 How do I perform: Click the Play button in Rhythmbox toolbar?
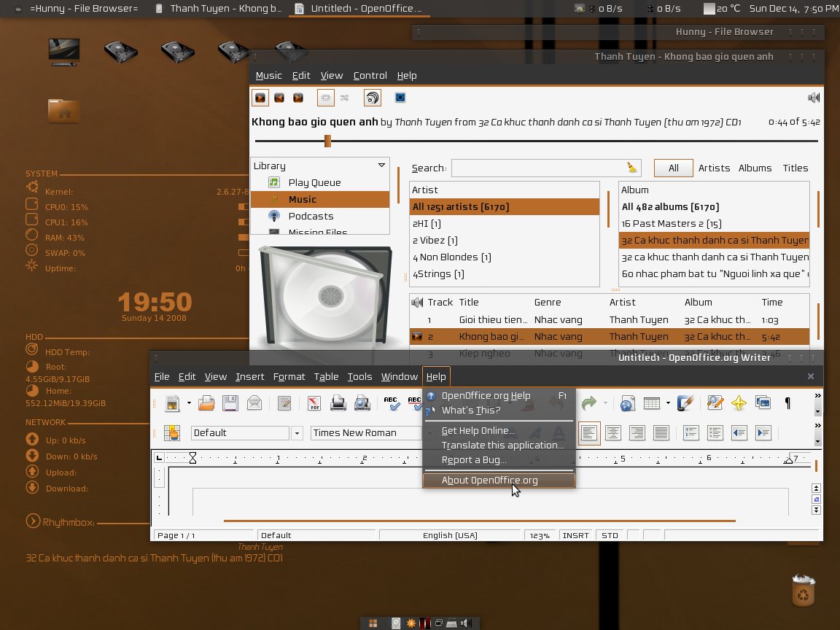260,98
